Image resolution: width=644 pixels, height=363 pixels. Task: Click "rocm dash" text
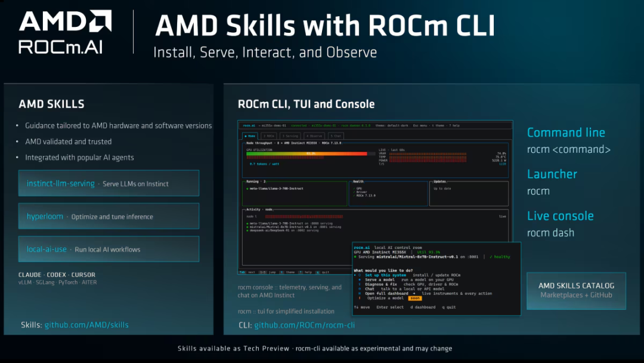pyautogui.click(x=550, y=233)
